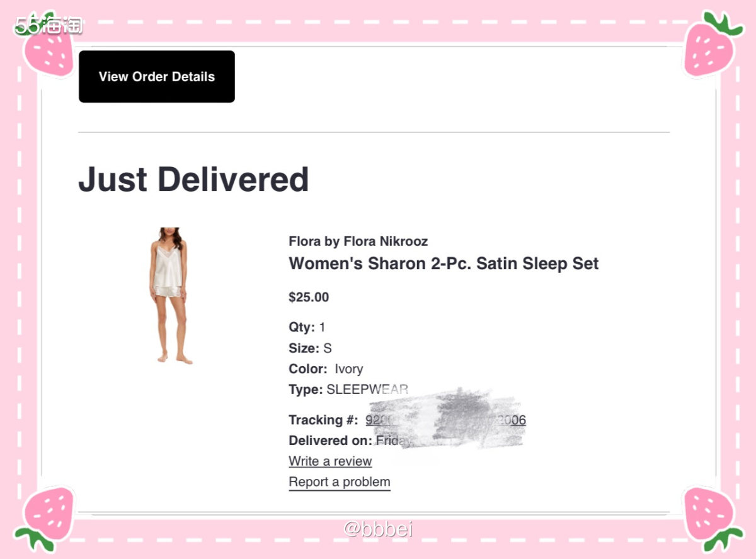The width and height of the screenshot is (756, 559).
Task: Click the Qty: 1 line
Action: (307, 327)
